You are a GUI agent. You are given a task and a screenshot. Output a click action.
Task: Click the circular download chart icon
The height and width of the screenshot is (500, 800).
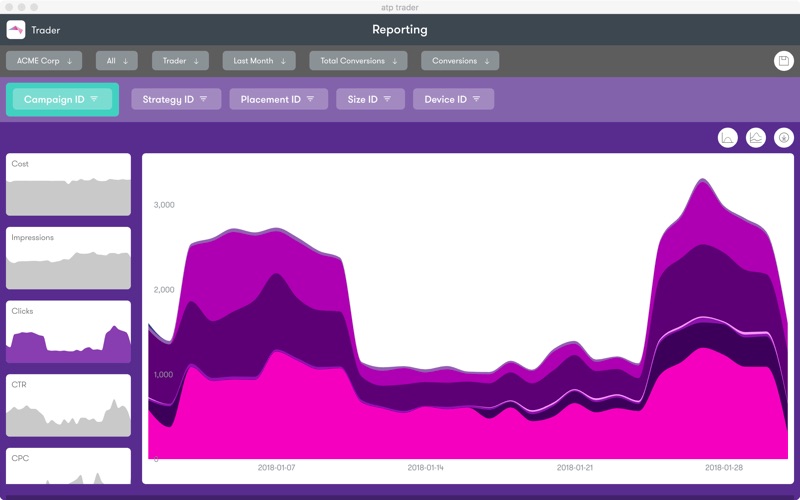784,138
